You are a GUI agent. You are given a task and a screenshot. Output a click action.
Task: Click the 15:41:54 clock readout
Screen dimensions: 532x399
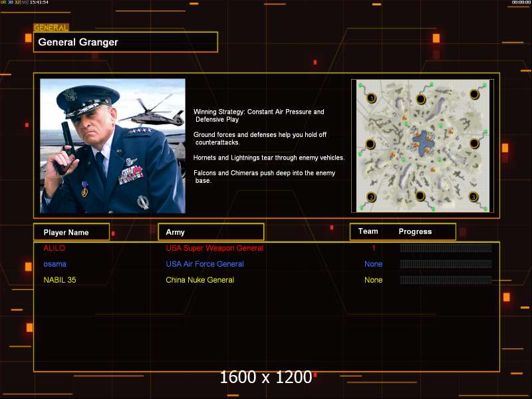[39, 3]
